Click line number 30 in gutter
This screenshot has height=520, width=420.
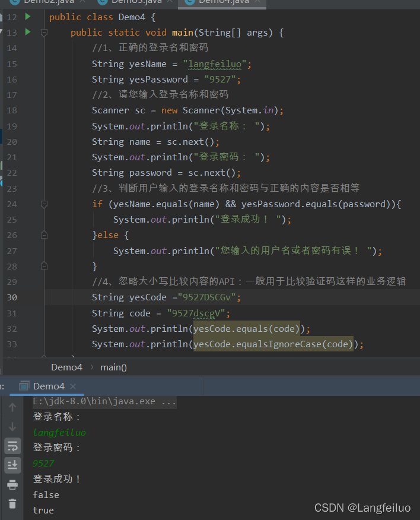(x=12, y=297)
